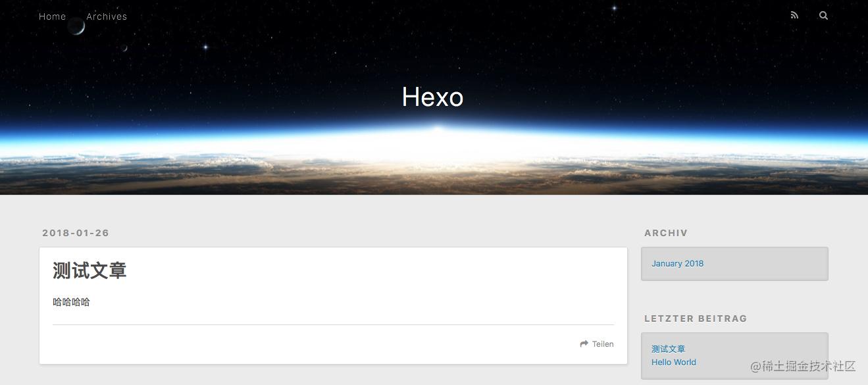Click the LETZTER BEITRAG widget heading

[x=696, y=319]
